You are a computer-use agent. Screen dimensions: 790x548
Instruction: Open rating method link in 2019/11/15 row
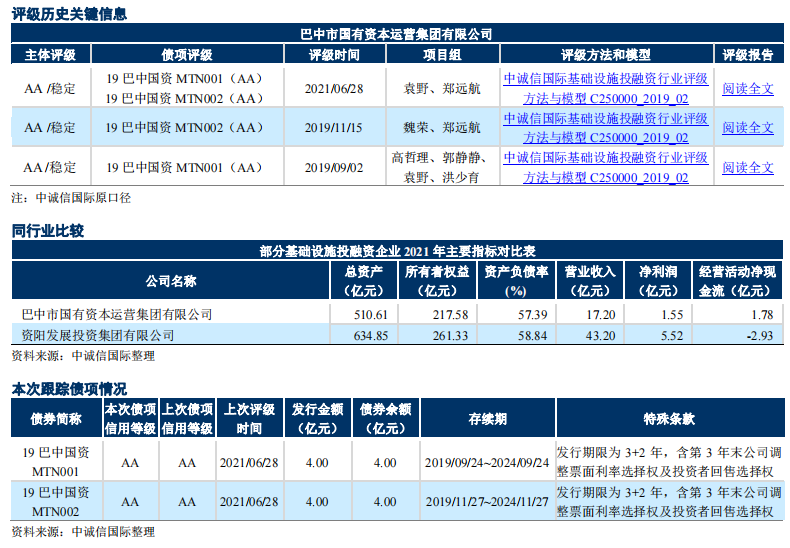[x=606, y=128]
